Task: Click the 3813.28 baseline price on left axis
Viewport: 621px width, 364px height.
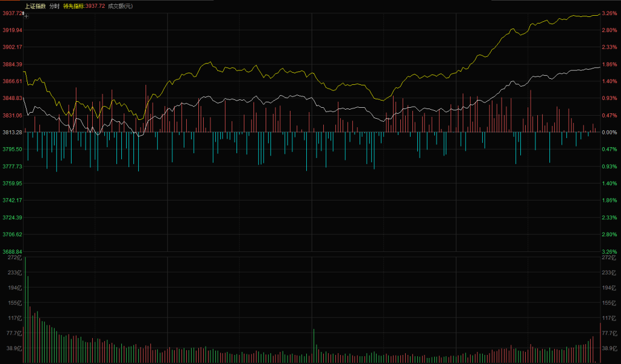Action: coord(12,132)
